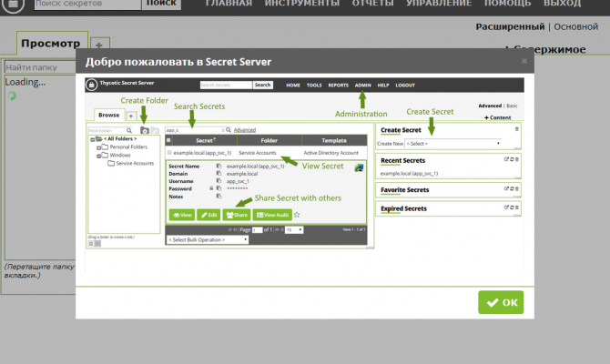Open page size 15 dropdown in tutorial image

(x=294, y=230)
